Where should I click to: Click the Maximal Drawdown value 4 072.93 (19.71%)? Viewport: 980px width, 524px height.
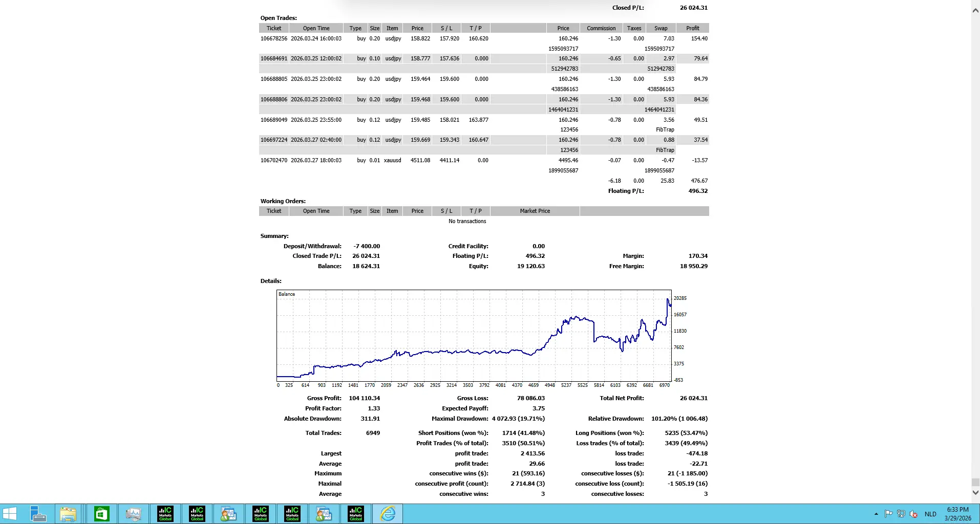click(x=518, y=419)
